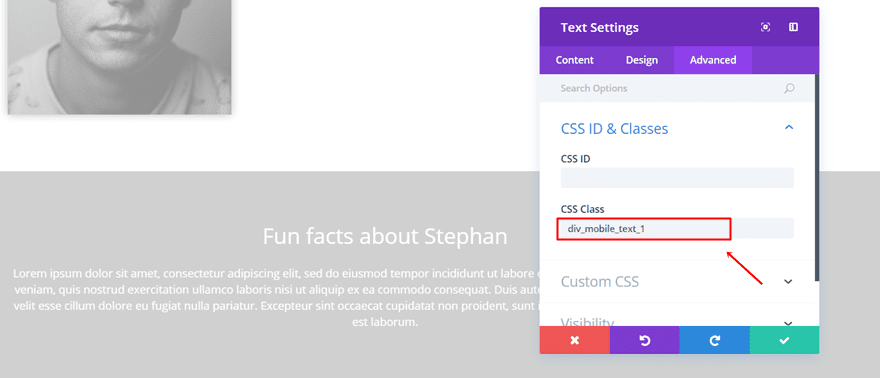Expand the Visibility section chevron
Image resolution: width=880 pixels, height=378 pixels.
789,323
